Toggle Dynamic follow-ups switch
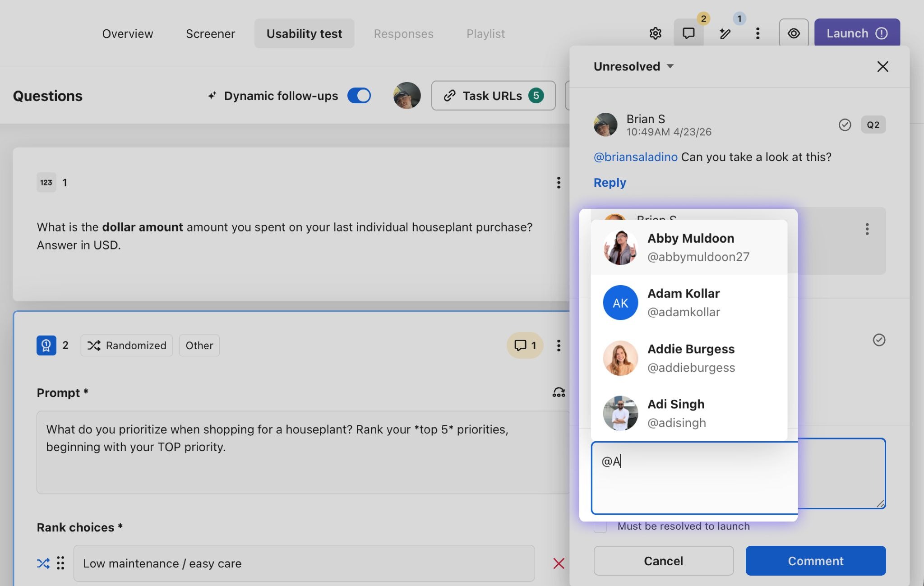Image resolution: width=924 pixels, height=586 pixels. (359, 96)
